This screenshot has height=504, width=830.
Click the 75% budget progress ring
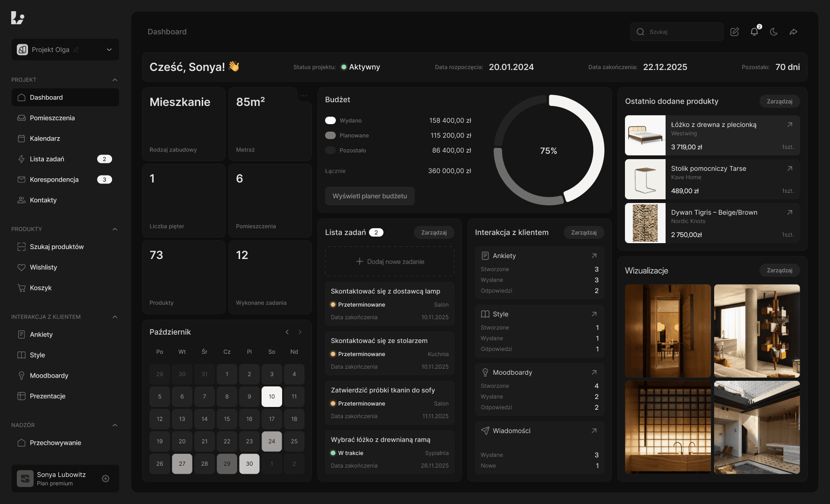tap(549, 150)
